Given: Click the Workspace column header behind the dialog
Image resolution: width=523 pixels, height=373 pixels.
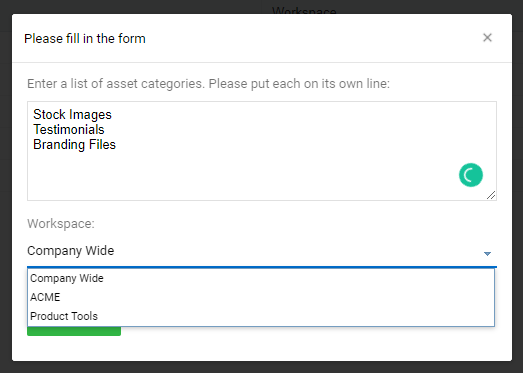Looking at the screenshot, I should point(304,10).
